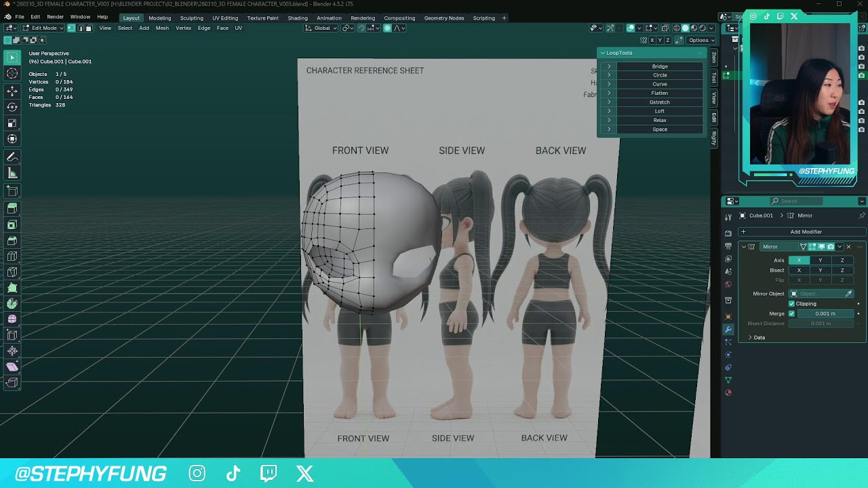Activate the Move tool
The image size is (868, 488).
[12, 91]
